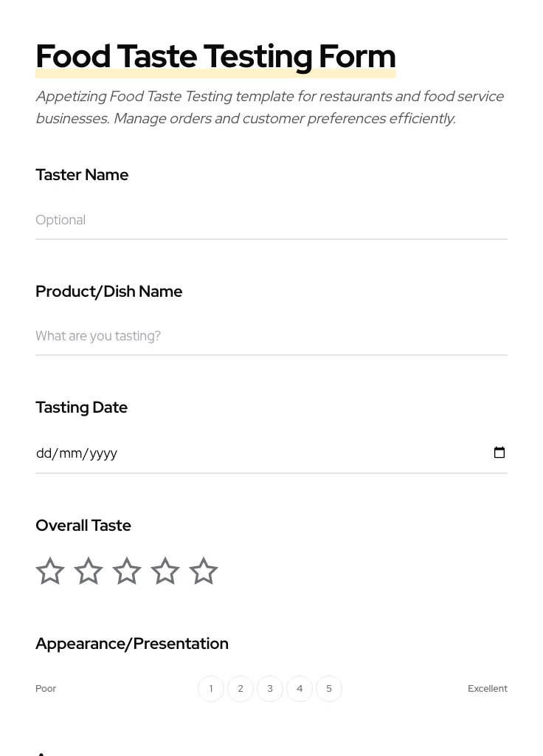Click the dd/mm/yyyy date field
Viewport: 543px width, 756px height.
tap(221, 453)
